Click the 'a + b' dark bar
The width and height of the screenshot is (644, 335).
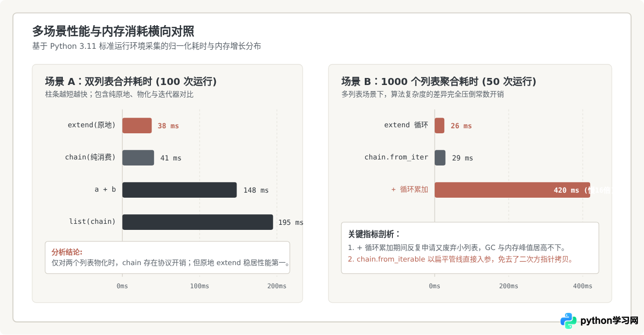[x=180, y=190]
